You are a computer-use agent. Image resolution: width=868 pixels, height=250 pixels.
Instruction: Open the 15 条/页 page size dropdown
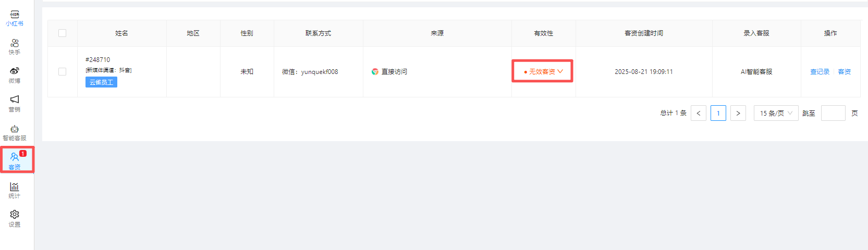point(776,113)
